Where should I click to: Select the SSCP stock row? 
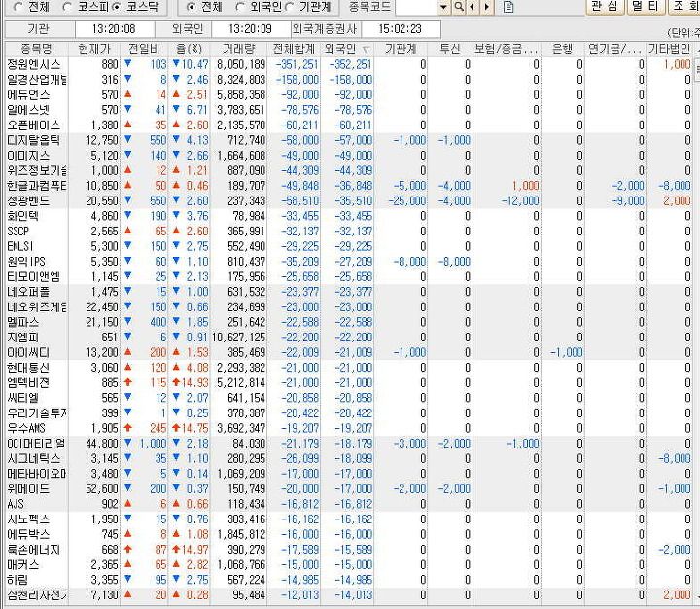click(349, 232)
